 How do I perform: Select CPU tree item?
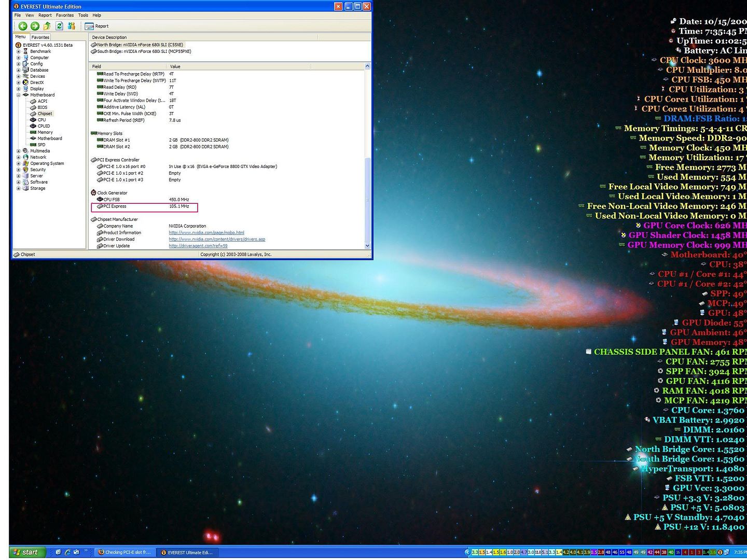[x=42, y=120]
